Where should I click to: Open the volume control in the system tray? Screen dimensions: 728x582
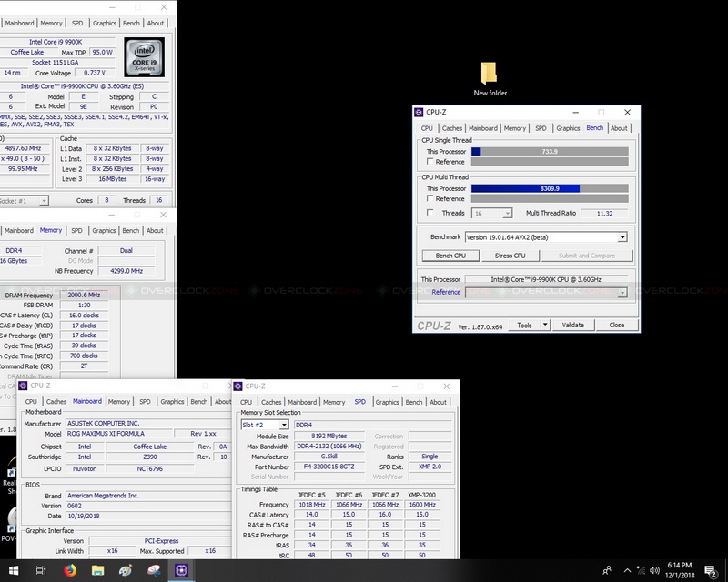[x=655, y=570]
